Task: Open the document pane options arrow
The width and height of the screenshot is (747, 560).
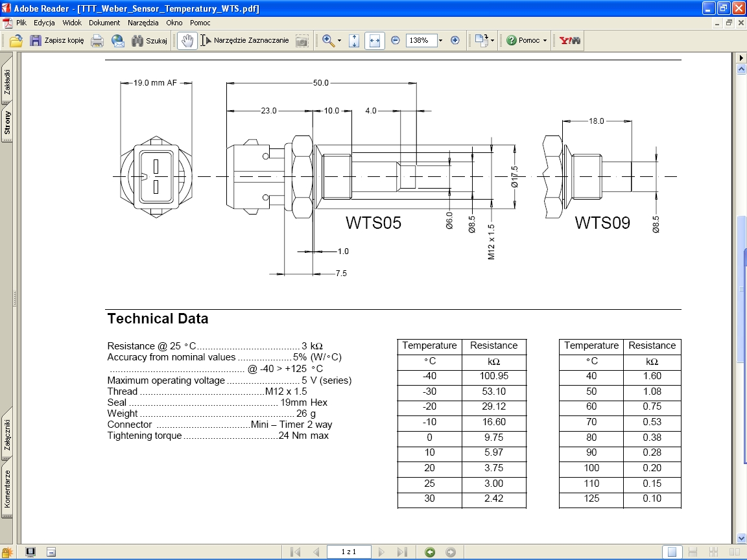Action: 741,58
